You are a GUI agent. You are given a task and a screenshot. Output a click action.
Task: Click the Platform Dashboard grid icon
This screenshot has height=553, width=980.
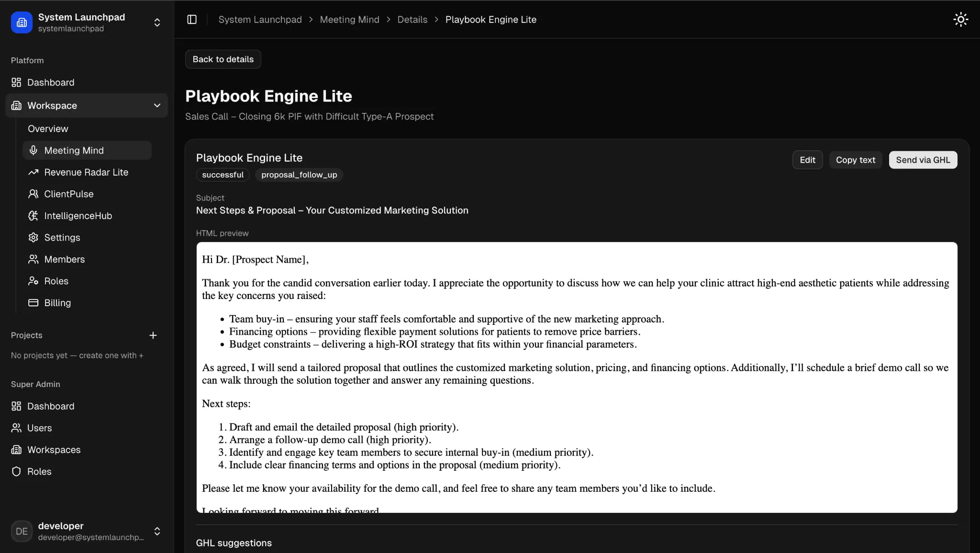[x=16, y=82]
